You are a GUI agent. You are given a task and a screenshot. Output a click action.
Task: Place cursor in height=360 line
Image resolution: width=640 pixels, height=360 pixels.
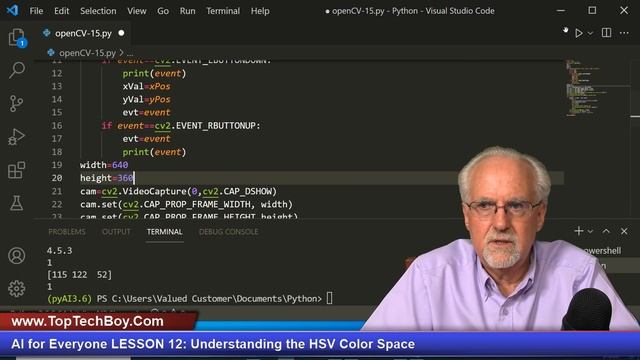(107, 178)
